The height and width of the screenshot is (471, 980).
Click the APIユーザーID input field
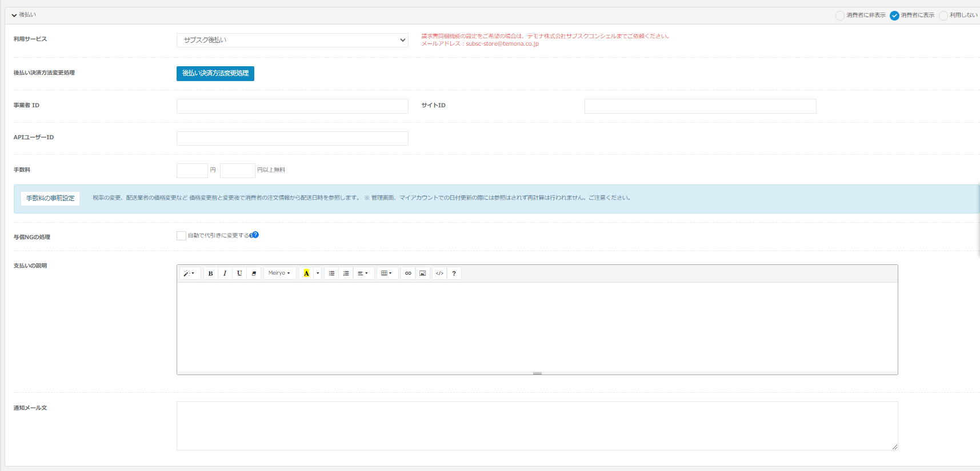tap(293, 139)
